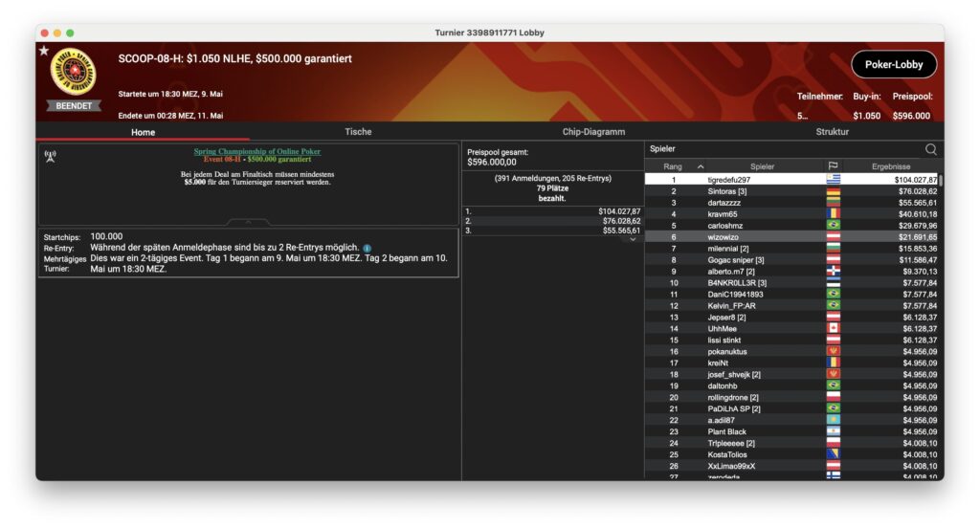Toggle Rang column sort arrow
980x528 pixels.
pos(700,166)
